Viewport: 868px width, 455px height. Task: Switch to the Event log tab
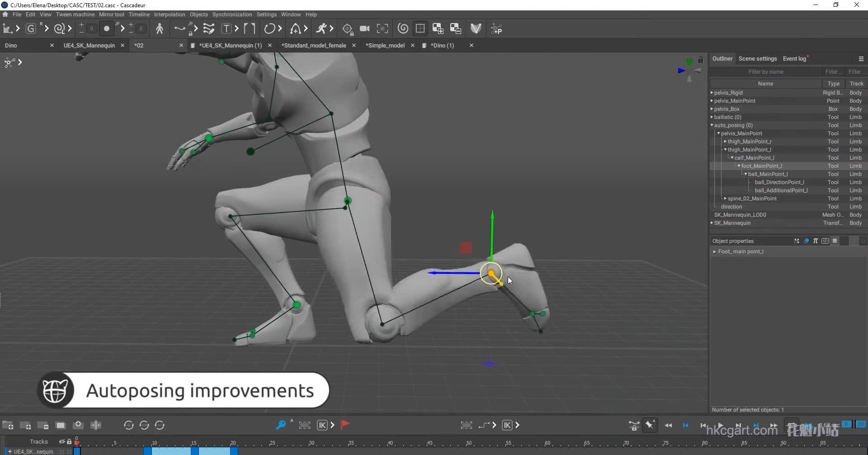(x=794, y=59)
